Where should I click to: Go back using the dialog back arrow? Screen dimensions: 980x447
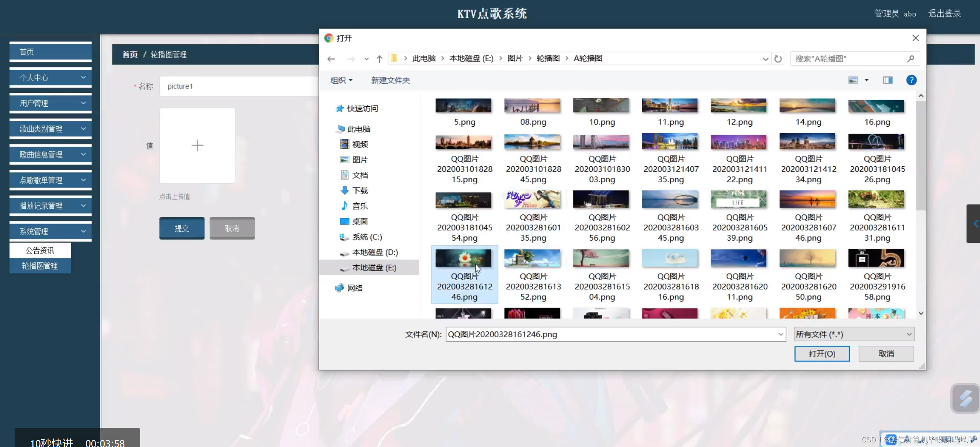pos(331,58)
